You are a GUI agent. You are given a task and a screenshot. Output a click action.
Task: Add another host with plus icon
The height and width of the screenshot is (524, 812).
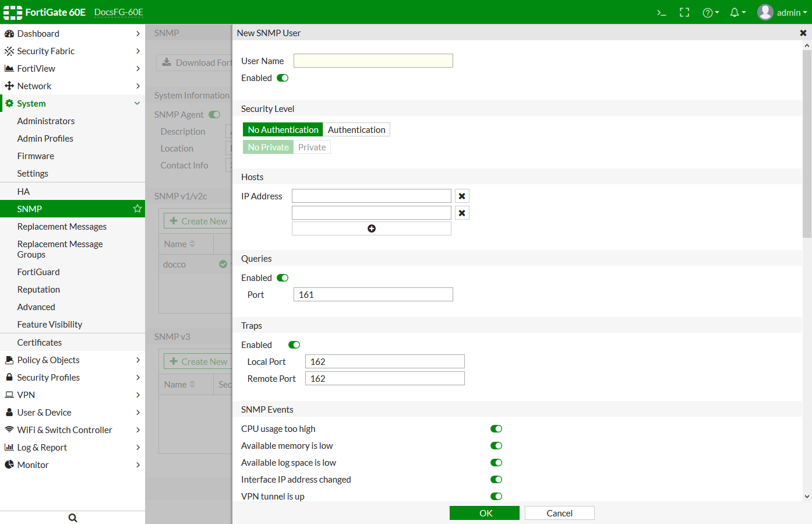(372, 228)
